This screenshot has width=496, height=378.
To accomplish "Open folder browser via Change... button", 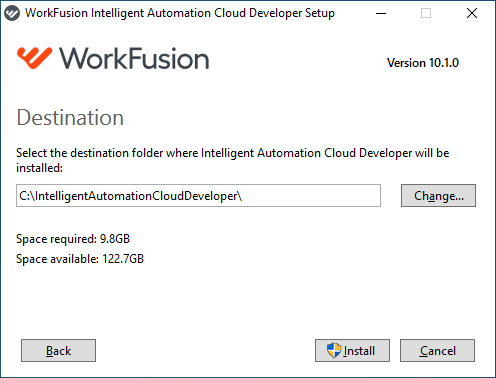I will (438, 196).
